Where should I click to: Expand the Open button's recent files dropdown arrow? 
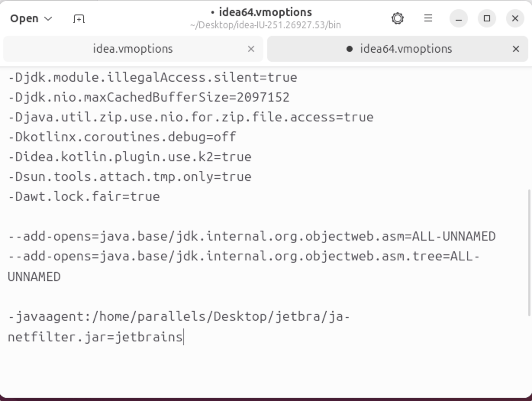click(x=48, y=19)
